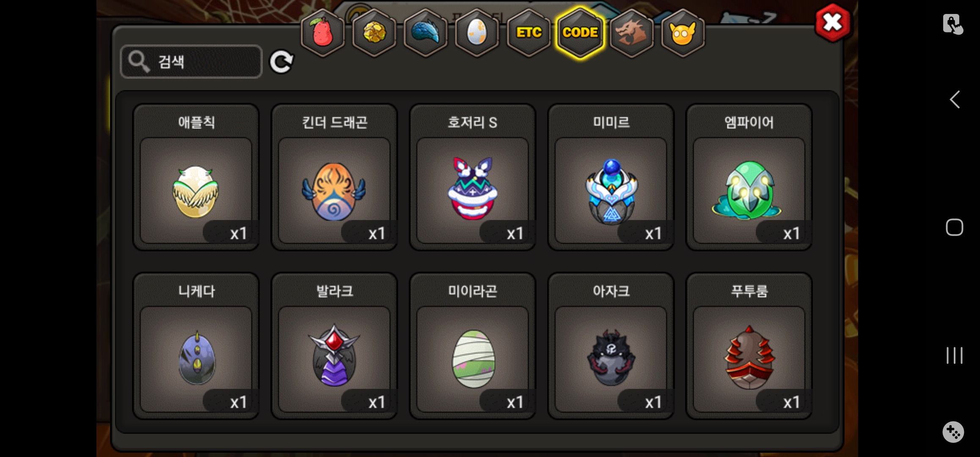This screenshot has width=980, height=457.
Task: Close the inventory with the red X
Action: click(x=832, y=22)
